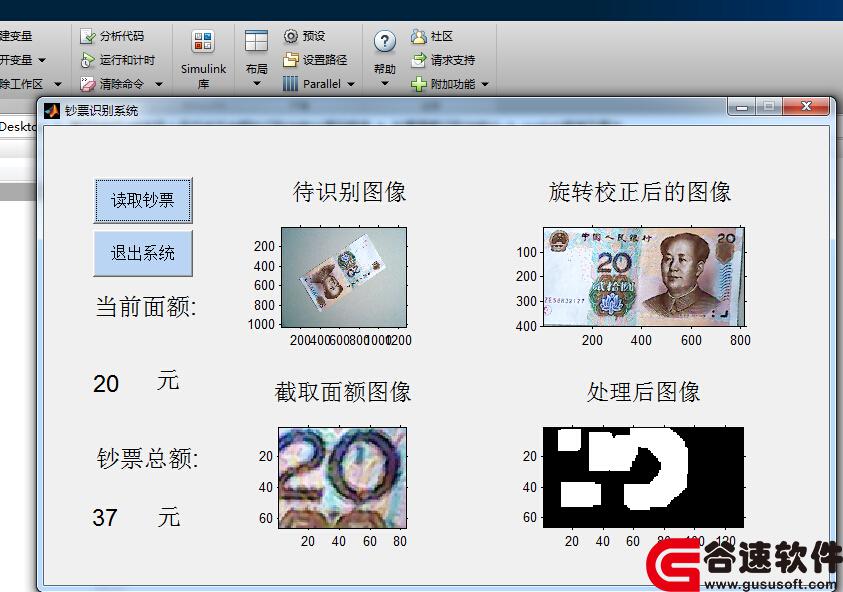Open the Simulink 库 library
Image resolution: width=843 pixels, height=592 pixels.
203,58
